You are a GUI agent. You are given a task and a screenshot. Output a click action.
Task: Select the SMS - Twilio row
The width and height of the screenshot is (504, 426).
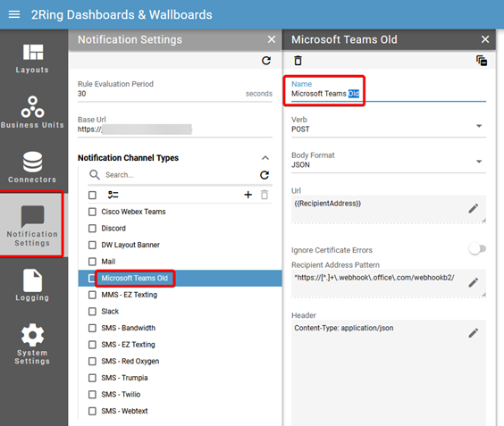(180, 395)
